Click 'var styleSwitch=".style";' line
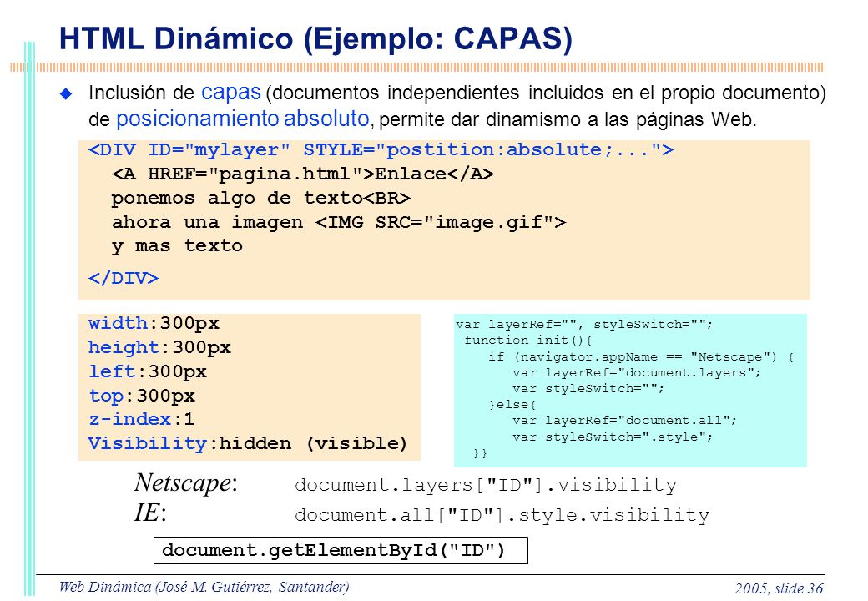868x601 pixels. pyautogui.click(x=613, y=437)
